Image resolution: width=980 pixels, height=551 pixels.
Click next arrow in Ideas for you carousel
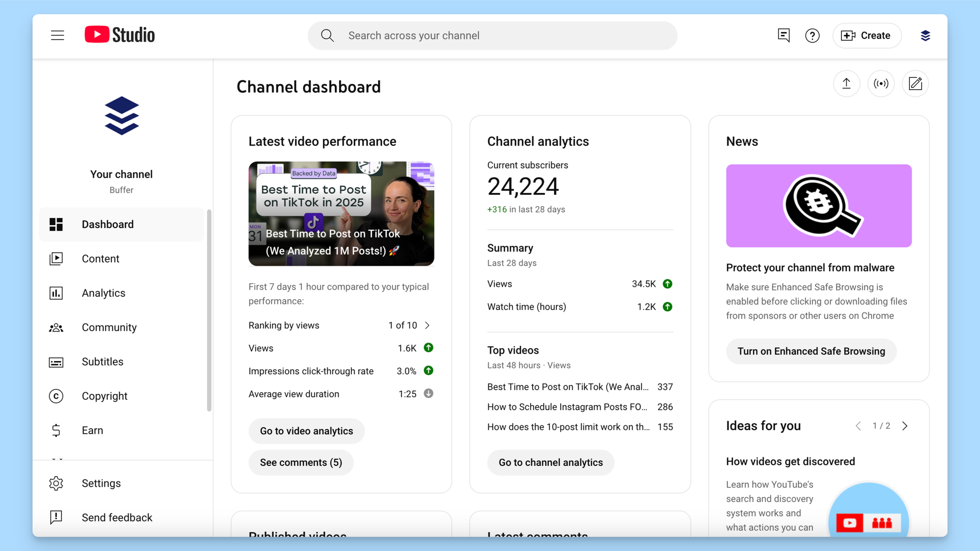(905, 426)
